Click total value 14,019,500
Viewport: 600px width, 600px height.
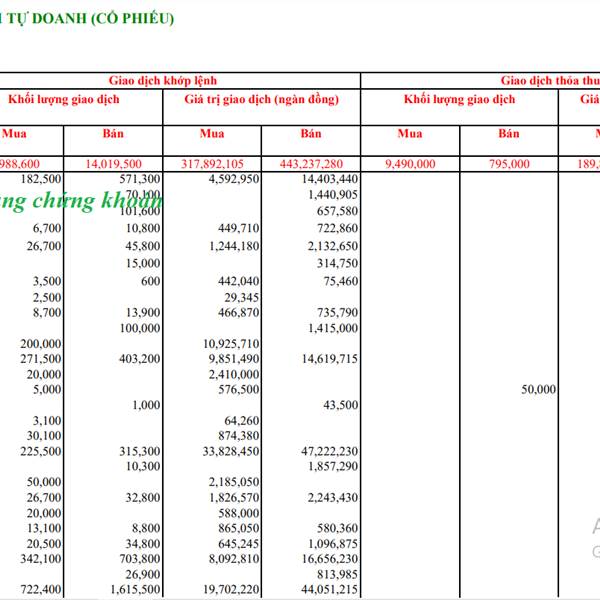pyautogui.click(x=113, y=164)
